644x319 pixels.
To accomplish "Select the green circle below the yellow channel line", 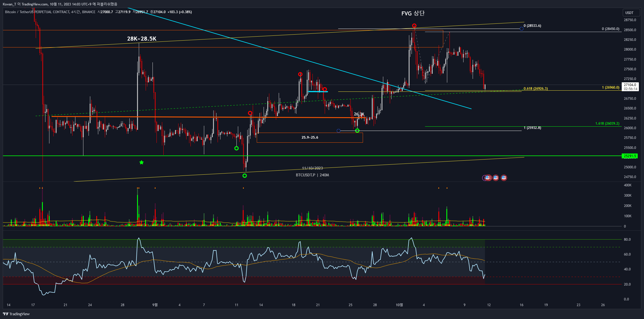I will tap(244, 176).
